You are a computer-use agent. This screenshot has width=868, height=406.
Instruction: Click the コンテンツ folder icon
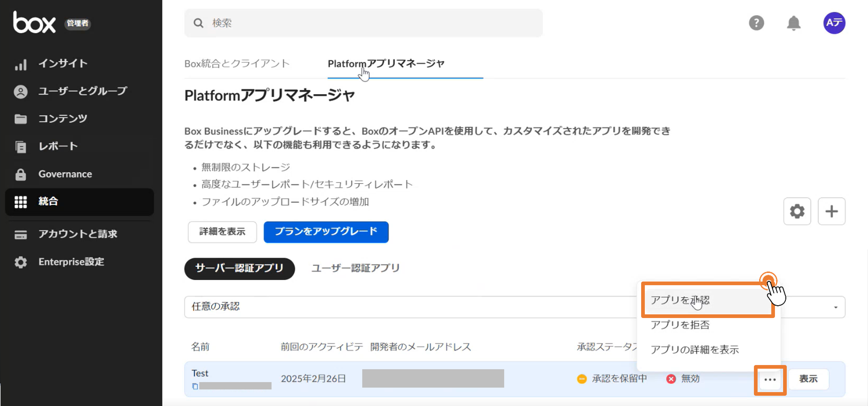tap(21, 119)
